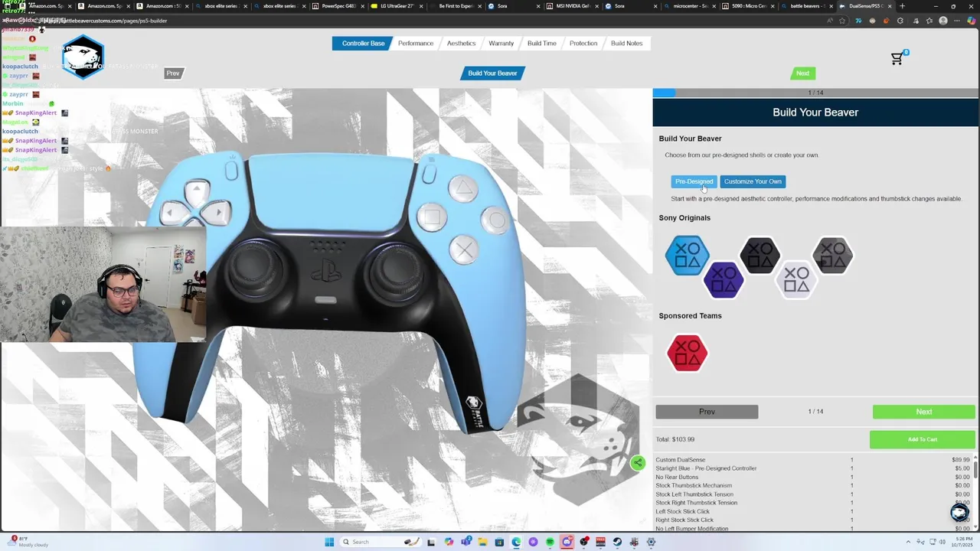Open the shopping cart icon
980x551 pixels.
click(897, 59)
